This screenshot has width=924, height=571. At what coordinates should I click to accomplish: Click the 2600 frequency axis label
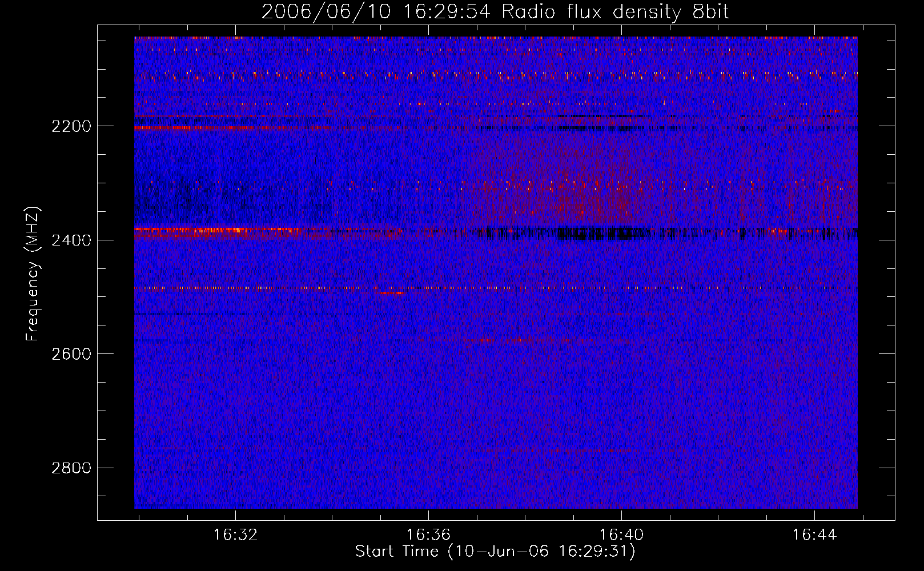click(71, 354)
